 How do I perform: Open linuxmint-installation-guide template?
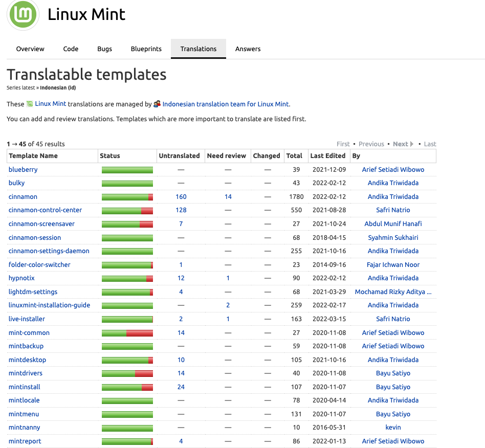coord(49,305)
